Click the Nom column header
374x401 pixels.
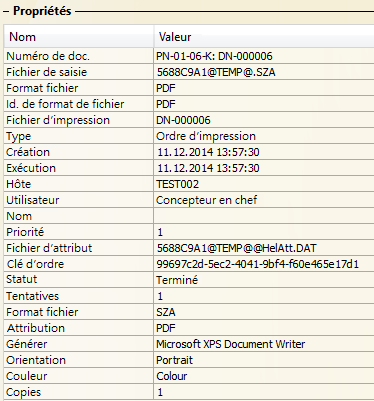coord(79,37)
